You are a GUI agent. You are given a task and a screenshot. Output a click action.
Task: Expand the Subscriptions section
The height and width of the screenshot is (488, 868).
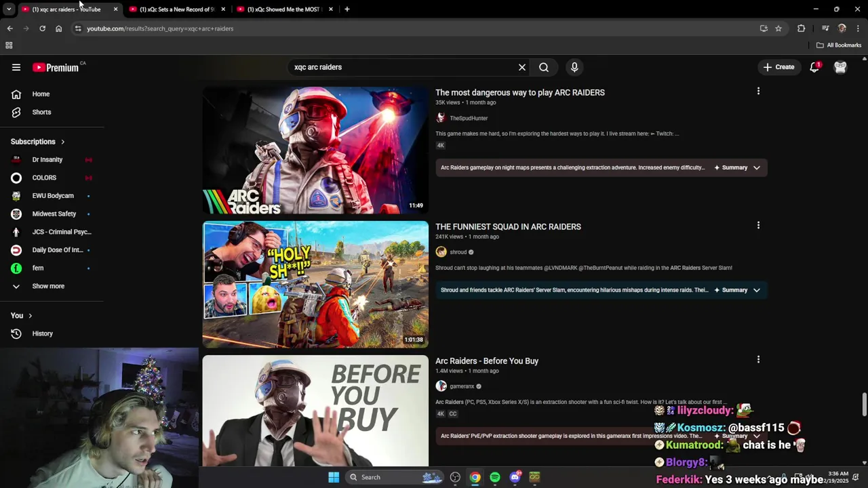tap(38, 142)
